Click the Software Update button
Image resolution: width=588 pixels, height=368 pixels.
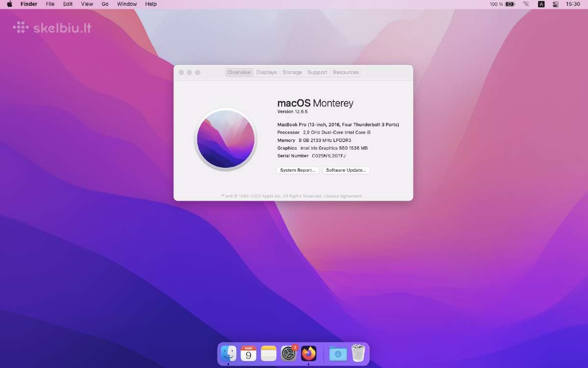point(346,170)
